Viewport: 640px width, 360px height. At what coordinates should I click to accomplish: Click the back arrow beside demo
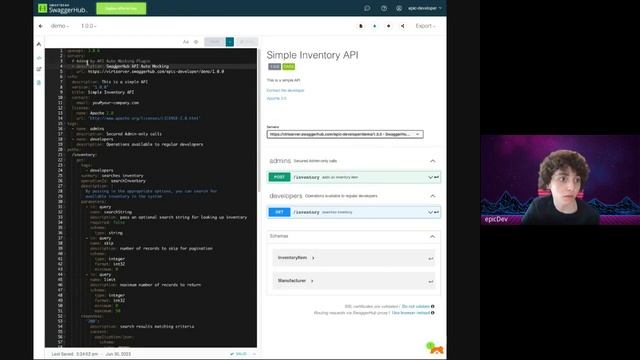pyautogui.click(x=41, y=26)
